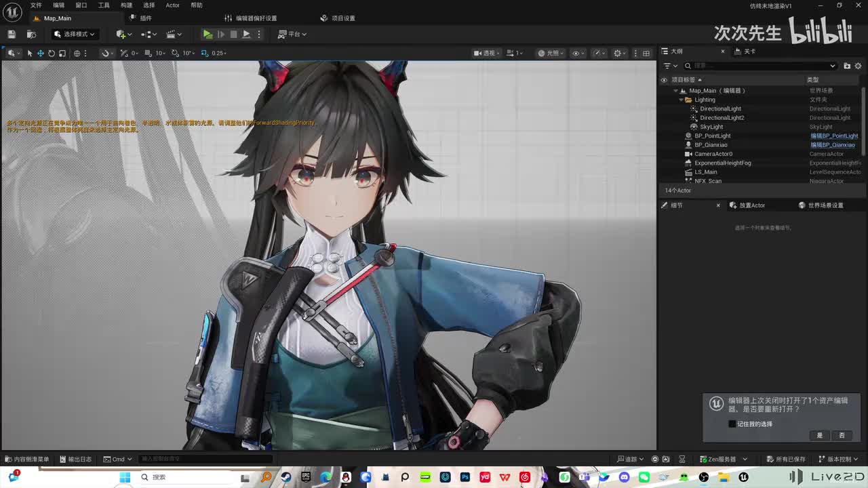Switch to the 编辑器偏好设置 tab
This screenshot has width=868, height=488.
pos(251,18)
